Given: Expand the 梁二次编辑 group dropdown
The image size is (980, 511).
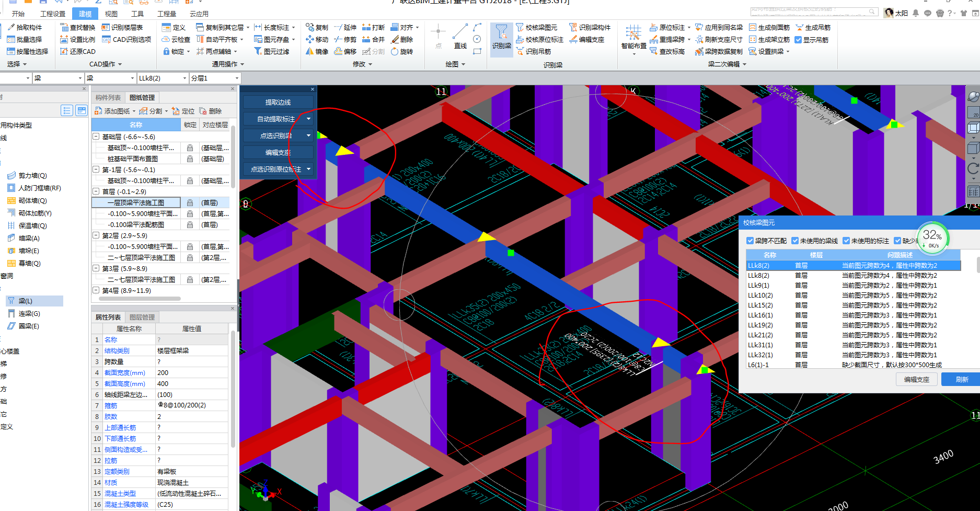Looking at the screenshot, I should click(x=745, y=64).
